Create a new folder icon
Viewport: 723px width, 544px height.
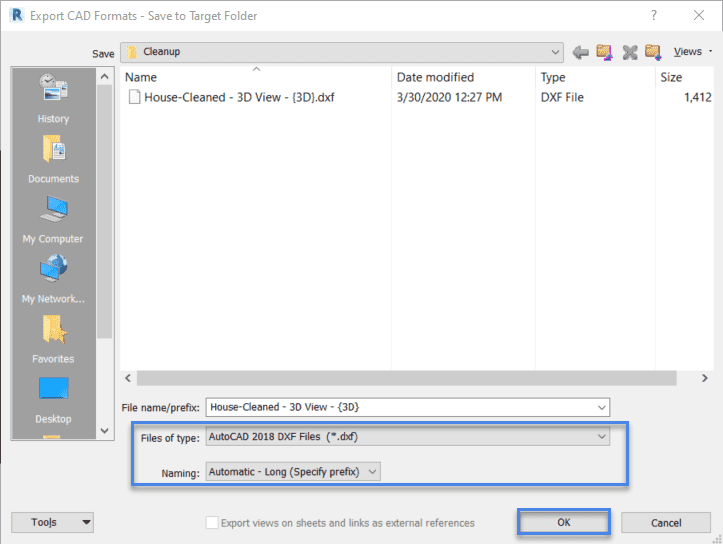pos(653,52)
